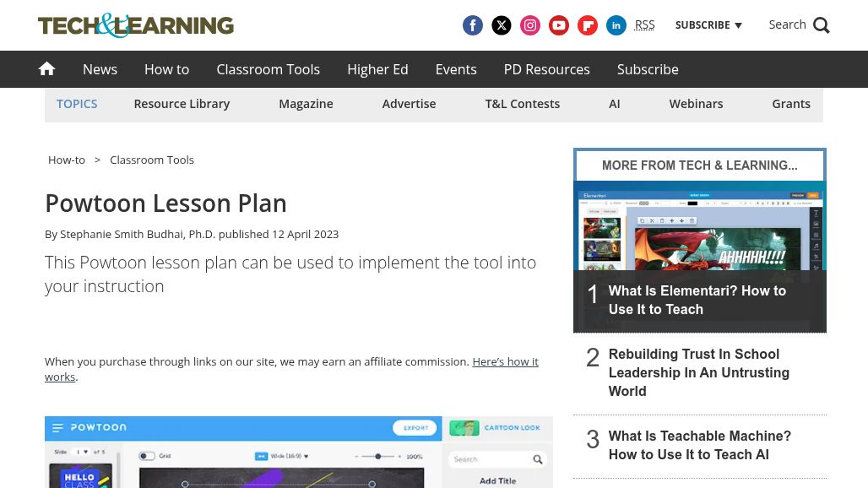Click the Add Title text in Powtoon
The image size is (868, 488).
497,480
